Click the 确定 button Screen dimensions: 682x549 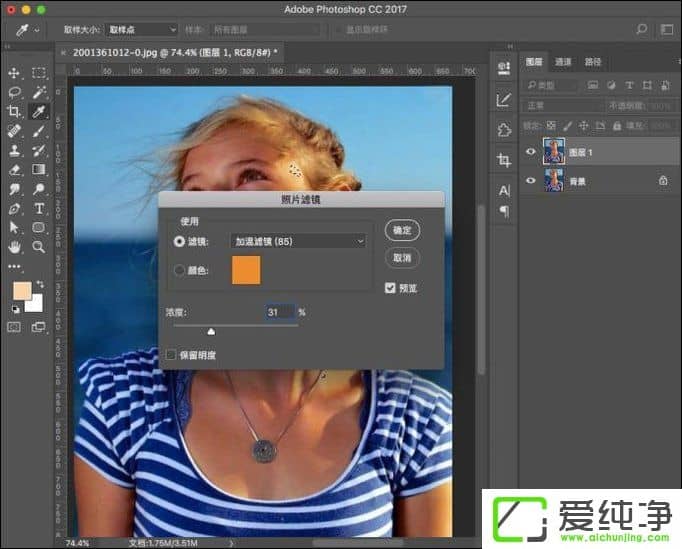click(402, 230)
